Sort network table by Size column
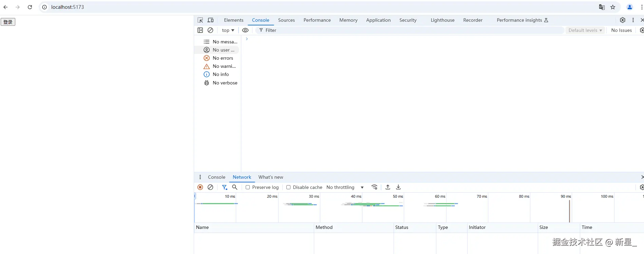 [559, 228]
